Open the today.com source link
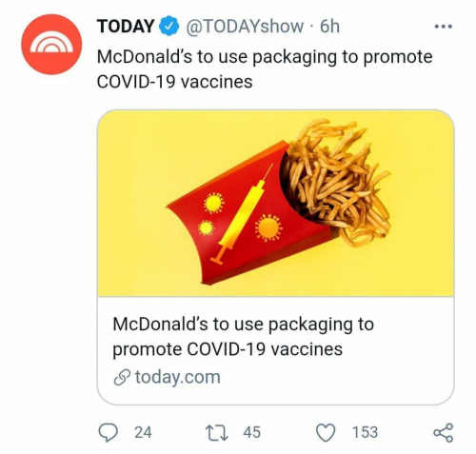The height and width of the screenshot is (454, 476). pyautogui.click(x=177, y=377)
